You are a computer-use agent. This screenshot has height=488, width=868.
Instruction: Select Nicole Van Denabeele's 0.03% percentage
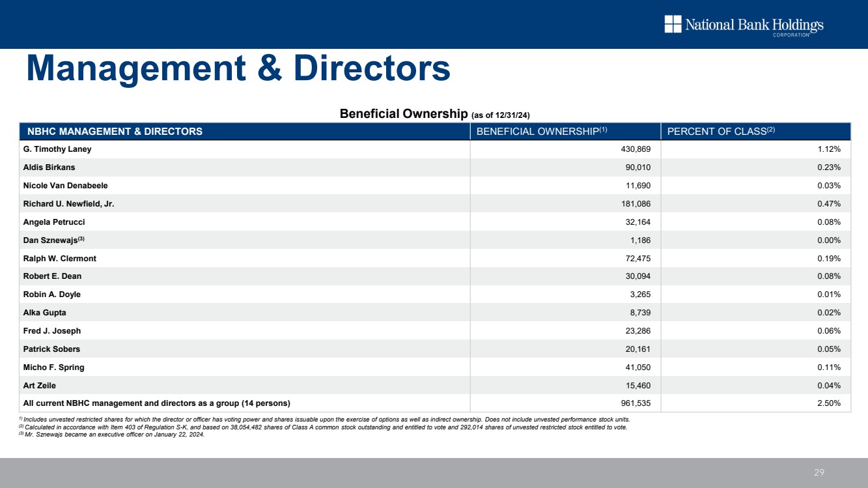tap(829, 186)
